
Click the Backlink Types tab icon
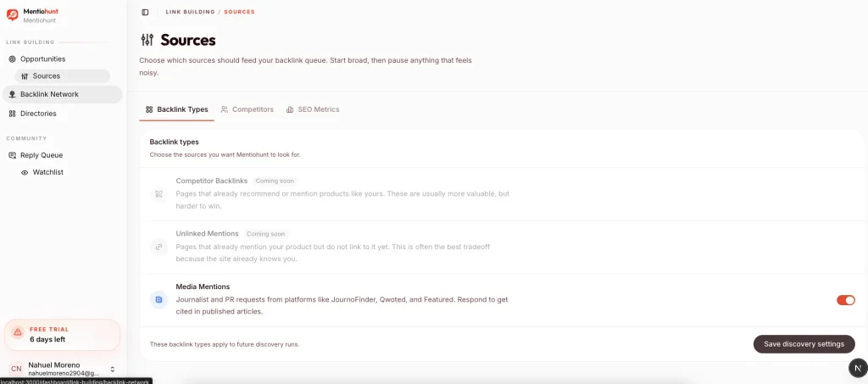coord(149,109)
